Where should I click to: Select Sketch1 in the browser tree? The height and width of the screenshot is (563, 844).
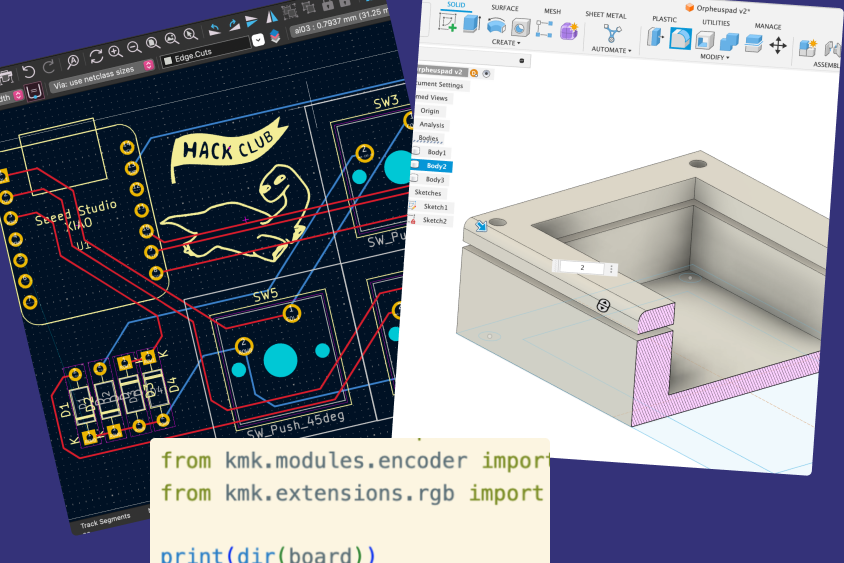436,207
